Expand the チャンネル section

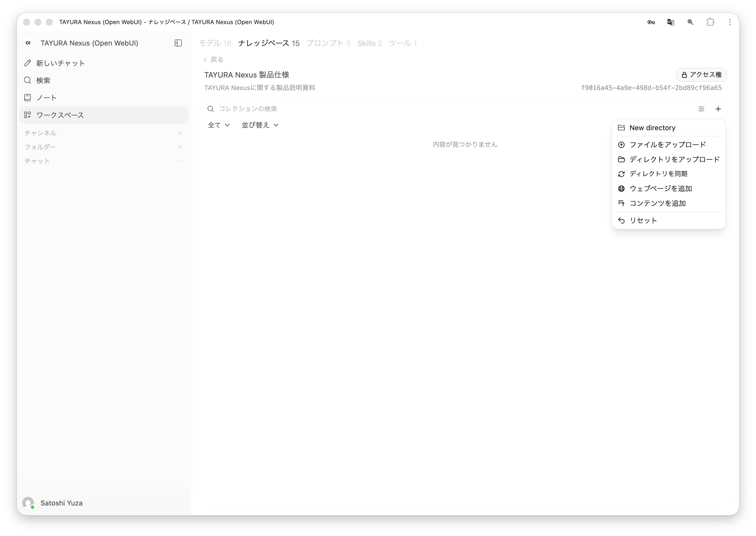(40, 133)
